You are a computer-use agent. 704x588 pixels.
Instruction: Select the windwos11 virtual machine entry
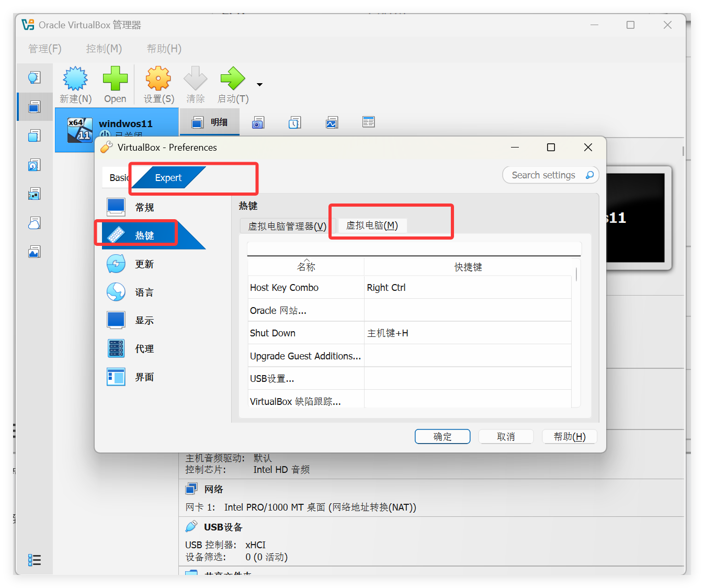117,130
